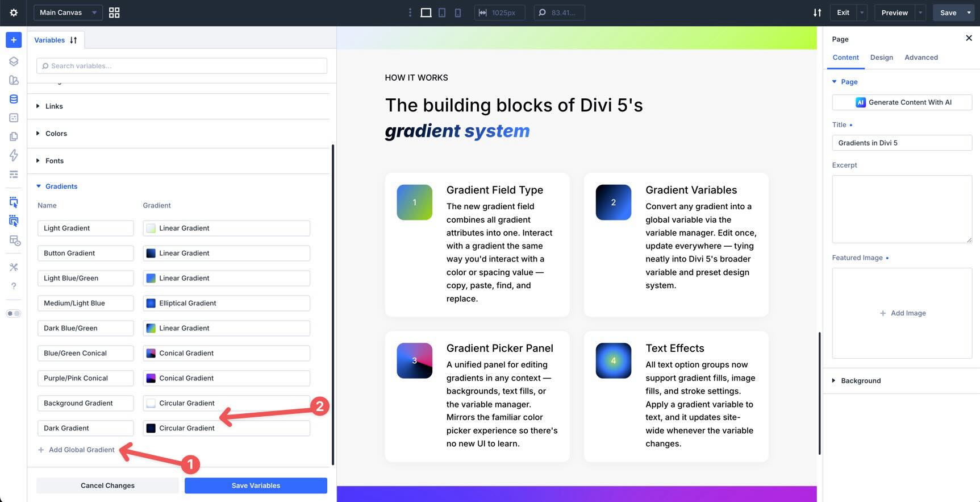Click the blue plus add module button
This screenshot has height=502, width=980.
[14, 40]
